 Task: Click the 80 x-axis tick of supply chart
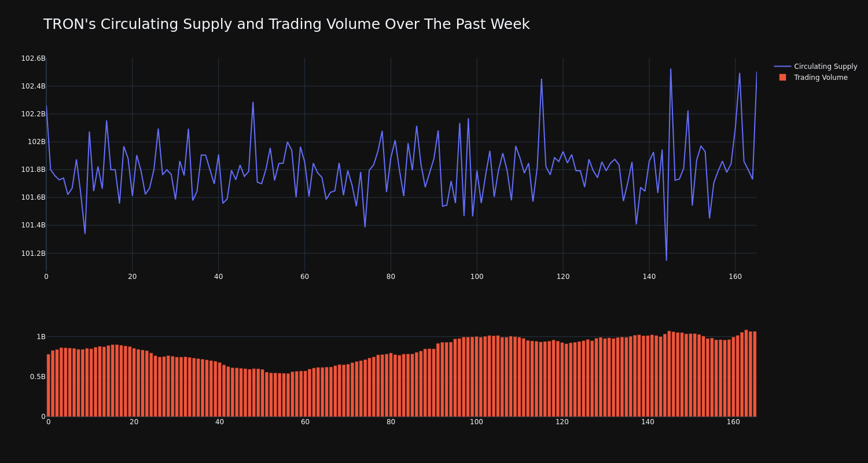[x=391, y=277]
